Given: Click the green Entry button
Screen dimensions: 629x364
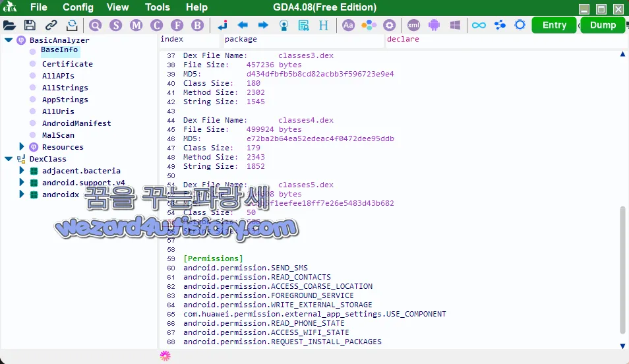Looking at the screenshot, I should [x=554, y=25].
